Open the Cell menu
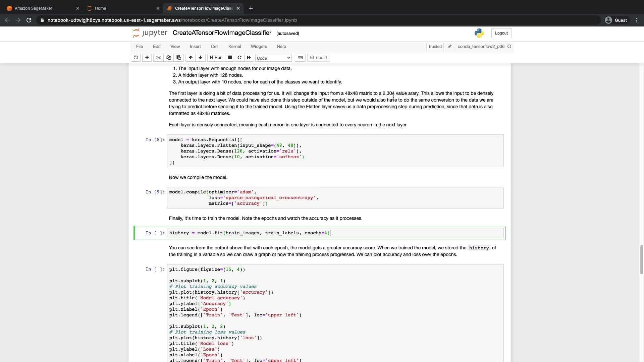644x362 pixels. click(x=214, y=47)
